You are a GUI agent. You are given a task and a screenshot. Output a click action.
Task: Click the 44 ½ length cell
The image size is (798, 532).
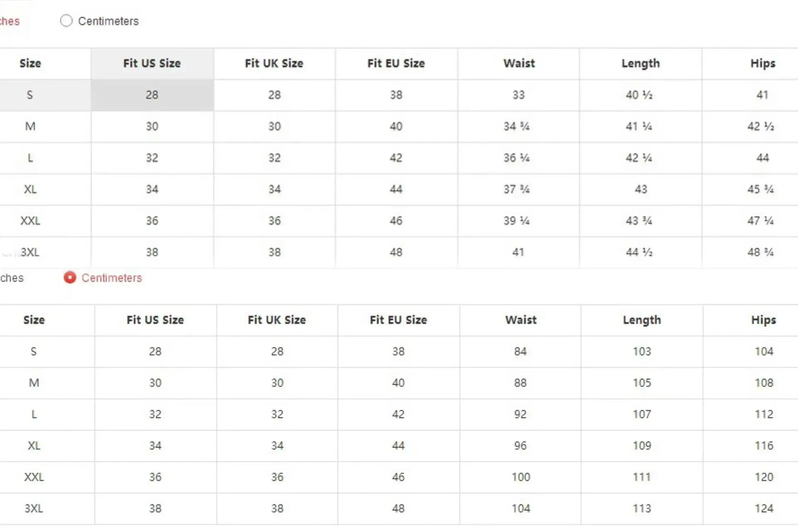coord(639,252)
